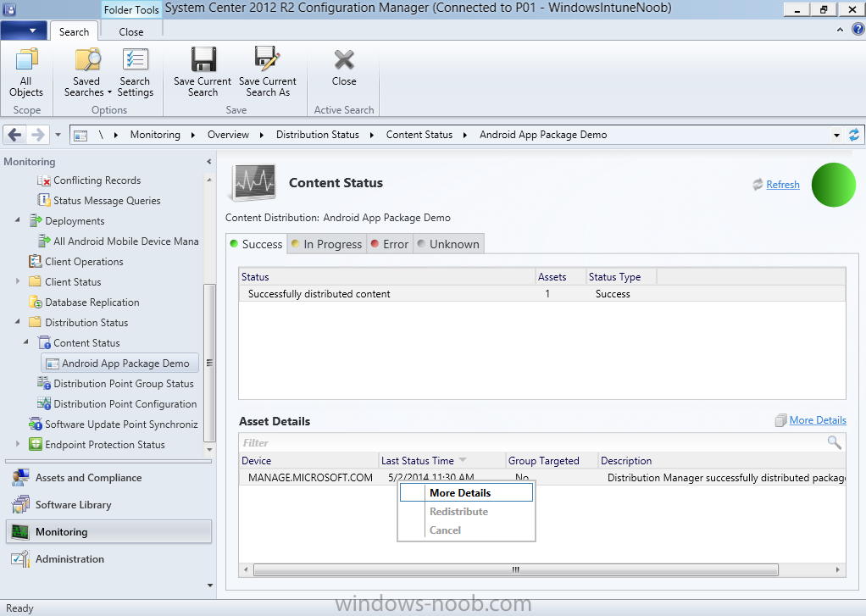Screen dimensions: 866x616
Task: Click the More Details link
Action: pos(818,420)
